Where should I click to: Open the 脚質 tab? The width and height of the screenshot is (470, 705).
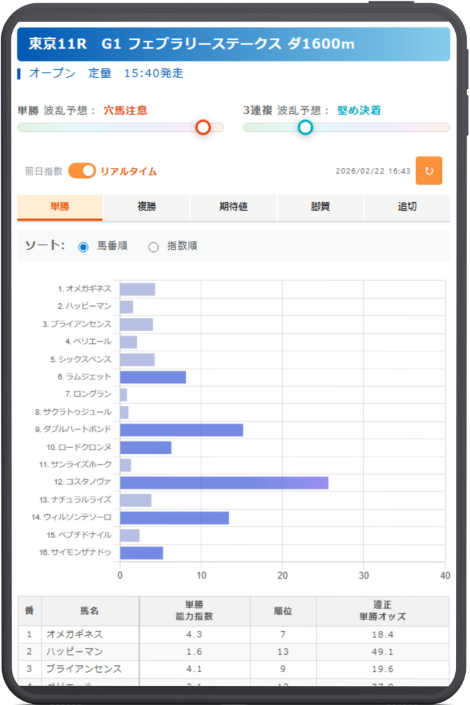[x=320, y=207]
